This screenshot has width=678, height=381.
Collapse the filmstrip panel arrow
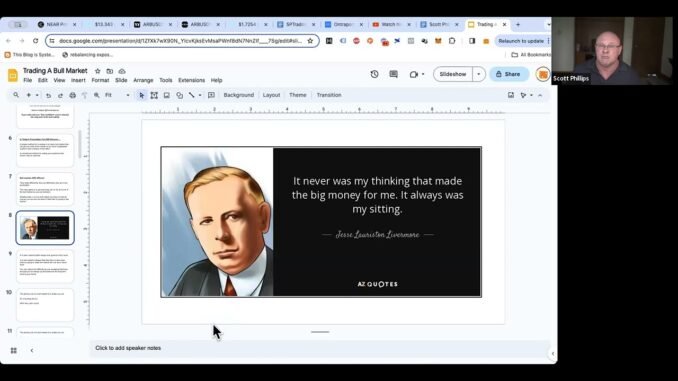(x=32, y=351)
